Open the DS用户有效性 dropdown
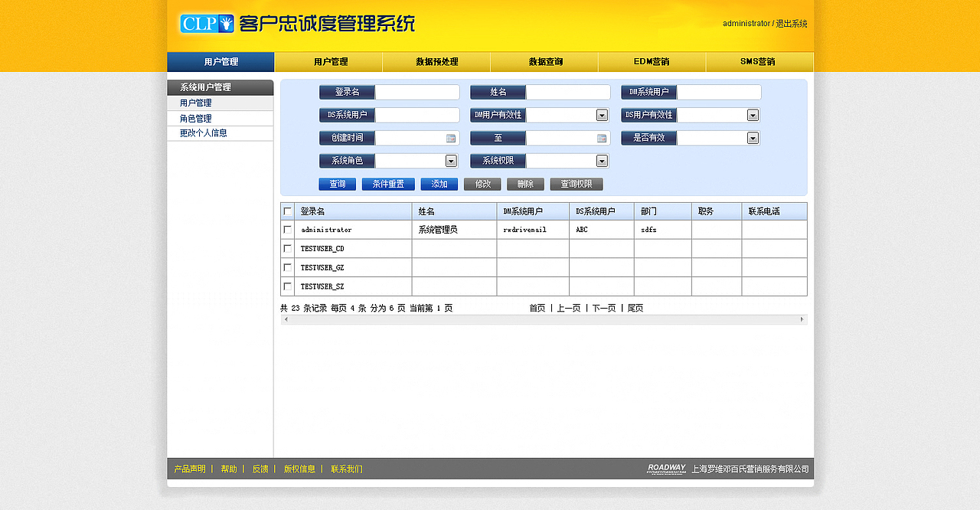Screen dimensions: 980x510 tap(753, 116)
